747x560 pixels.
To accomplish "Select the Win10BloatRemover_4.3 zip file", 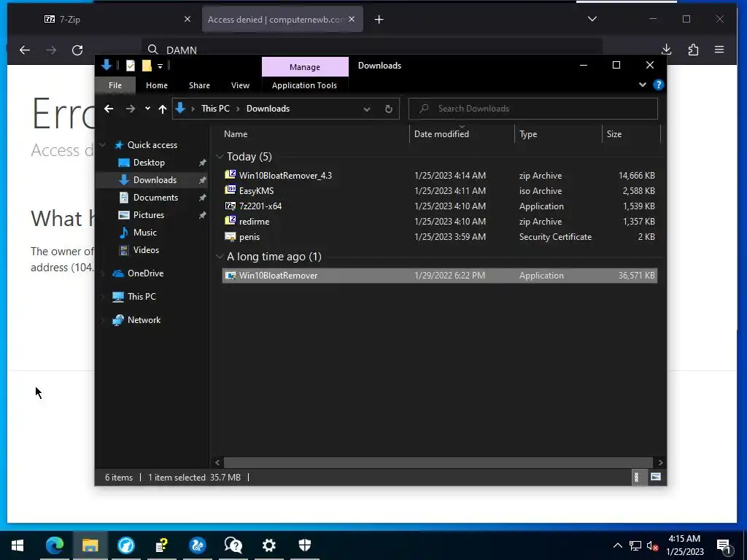I will pyautogui.click(x=438, y=176).
